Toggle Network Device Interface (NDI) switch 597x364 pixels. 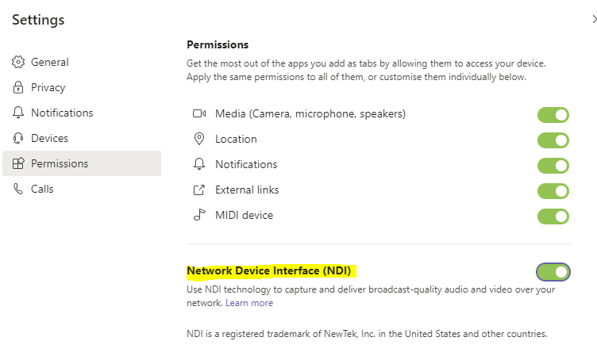coord(553,272)
